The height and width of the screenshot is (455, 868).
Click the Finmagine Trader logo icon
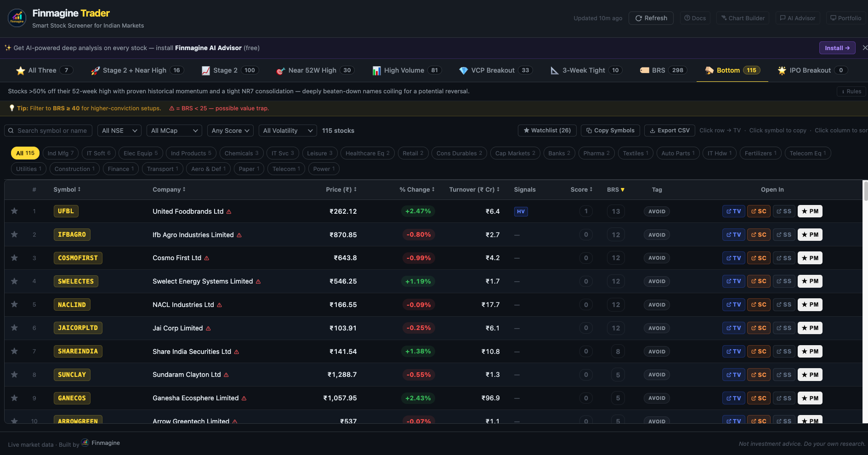17,18
